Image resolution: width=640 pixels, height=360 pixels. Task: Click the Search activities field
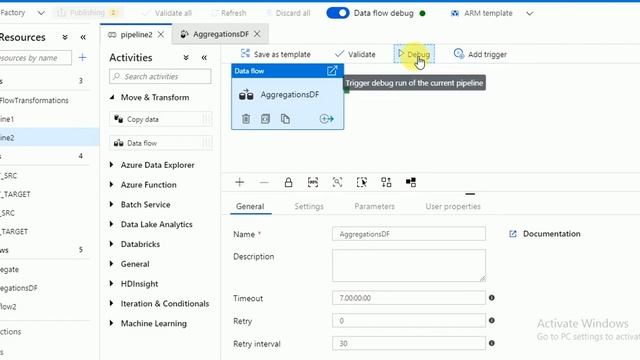pyautogui.click(x=160, y=76)
